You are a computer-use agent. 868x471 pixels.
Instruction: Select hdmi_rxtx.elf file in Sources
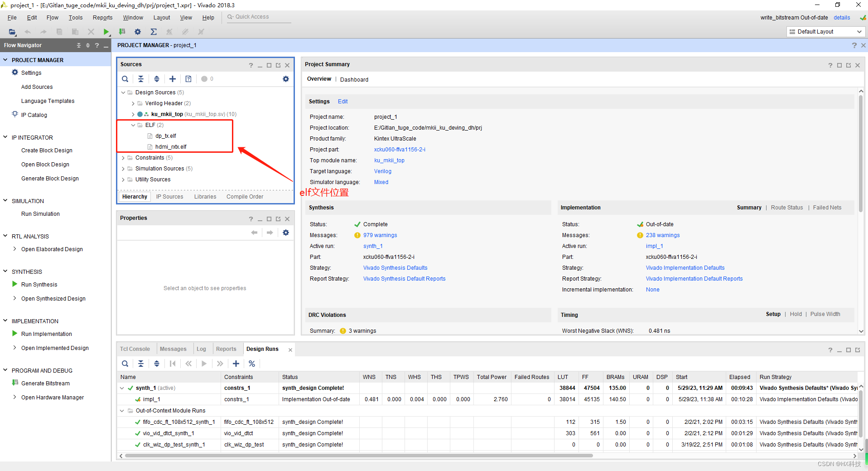[x=171, y=147]
